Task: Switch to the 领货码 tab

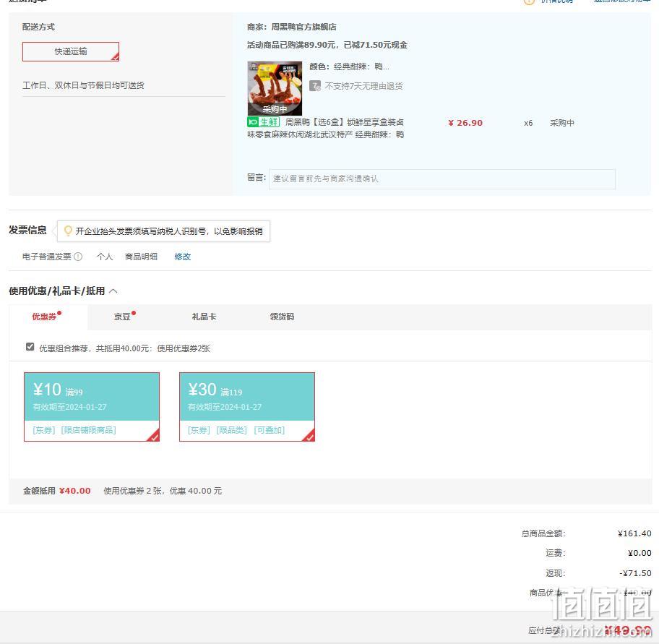Action: tap(282, 317)
